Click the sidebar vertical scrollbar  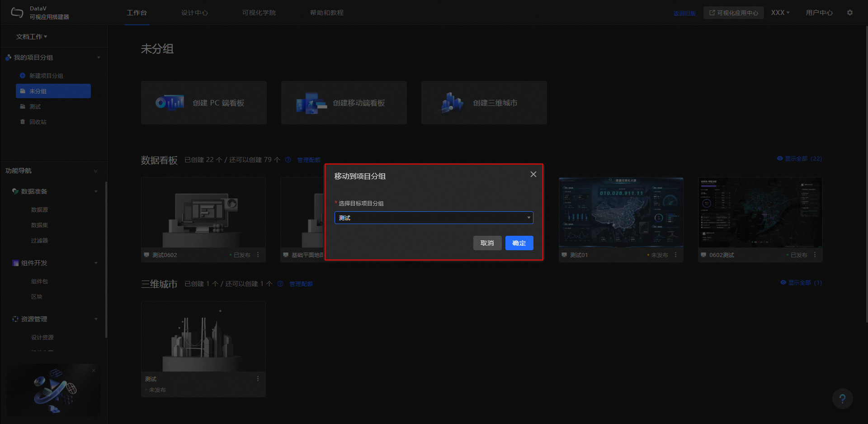click(x=106, y=259)
